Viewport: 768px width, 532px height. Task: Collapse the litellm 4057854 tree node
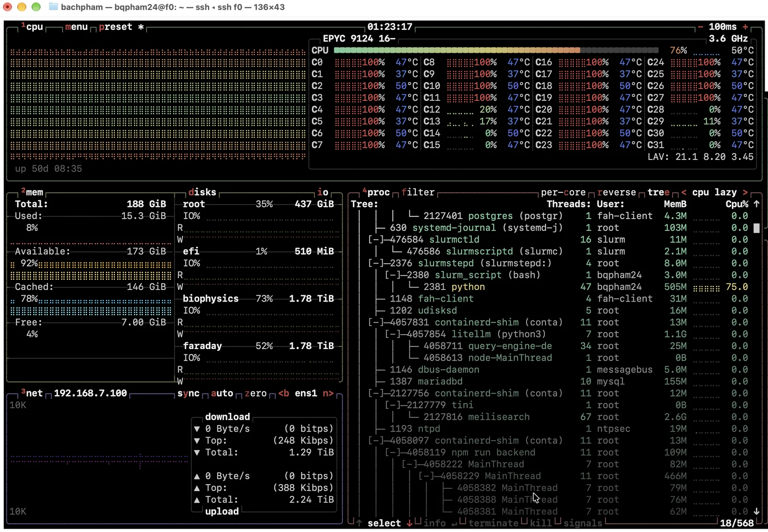click(393, 334)
